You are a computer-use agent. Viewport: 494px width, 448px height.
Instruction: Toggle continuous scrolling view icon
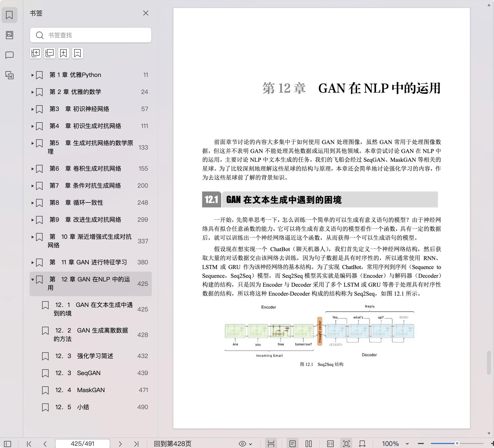(x=271, y=444)
